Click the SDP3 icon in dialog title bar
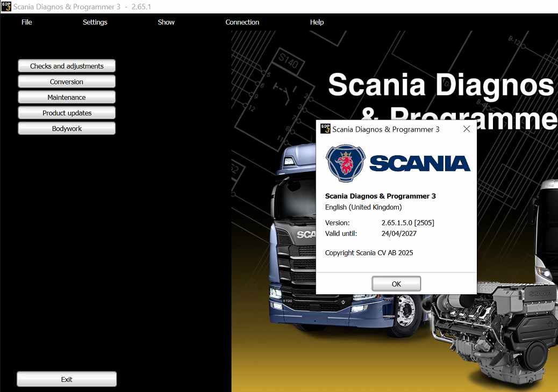Screen dimensions: 558x392 point(325,129)
